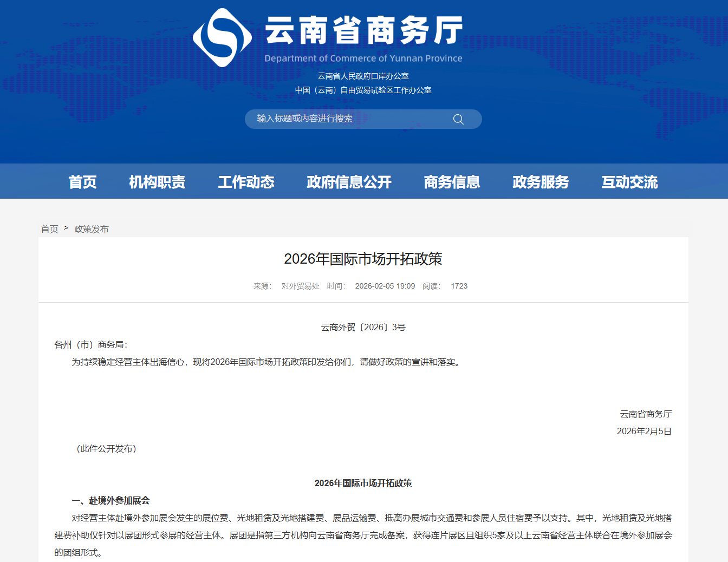
Task: Click the 政策发布 breadcrumb link
Action: [91, 229]
